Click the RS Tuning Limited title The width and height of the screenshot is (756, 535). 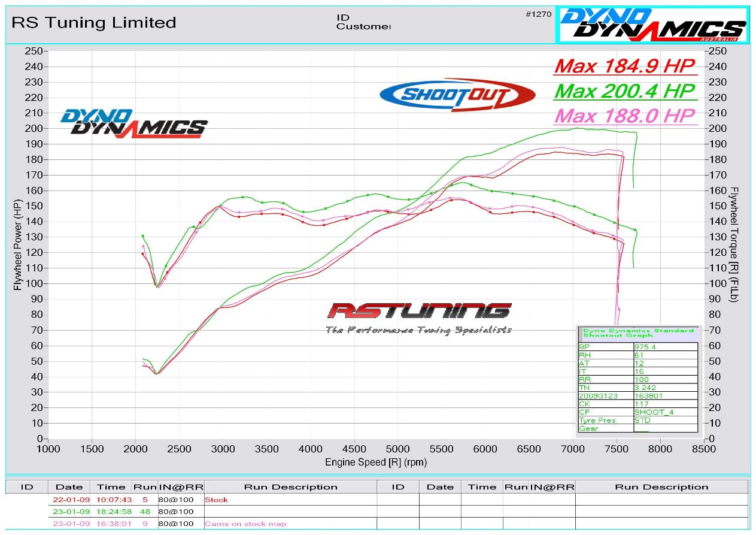click(x=94, y=23)
